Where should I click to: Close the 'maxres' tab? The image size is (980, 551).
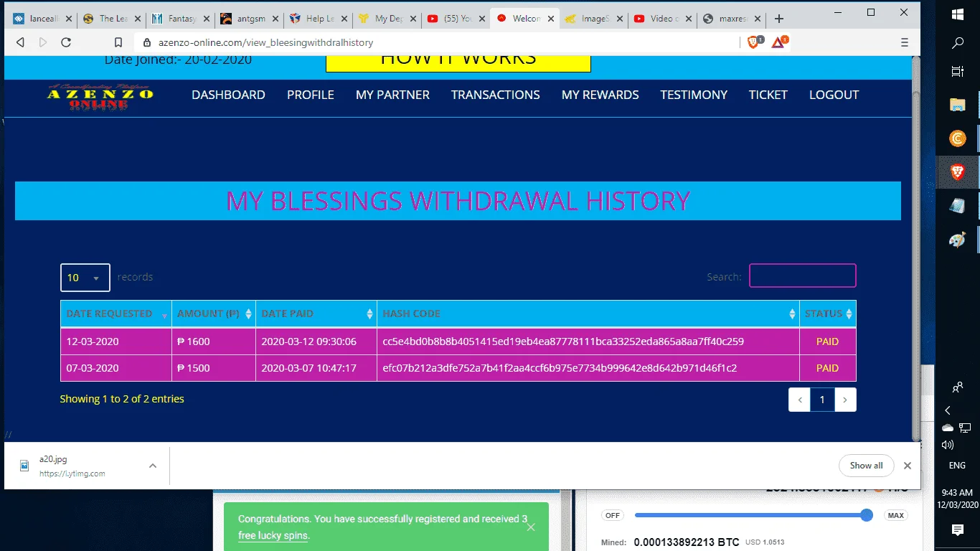pos(758,19)
